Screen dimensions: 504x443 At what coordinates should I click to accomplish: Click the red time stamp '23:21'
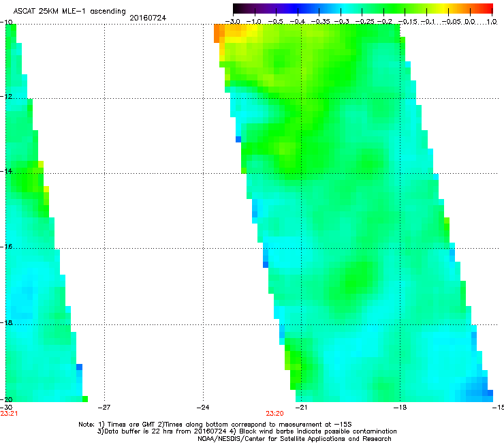[x=9, y=414]
